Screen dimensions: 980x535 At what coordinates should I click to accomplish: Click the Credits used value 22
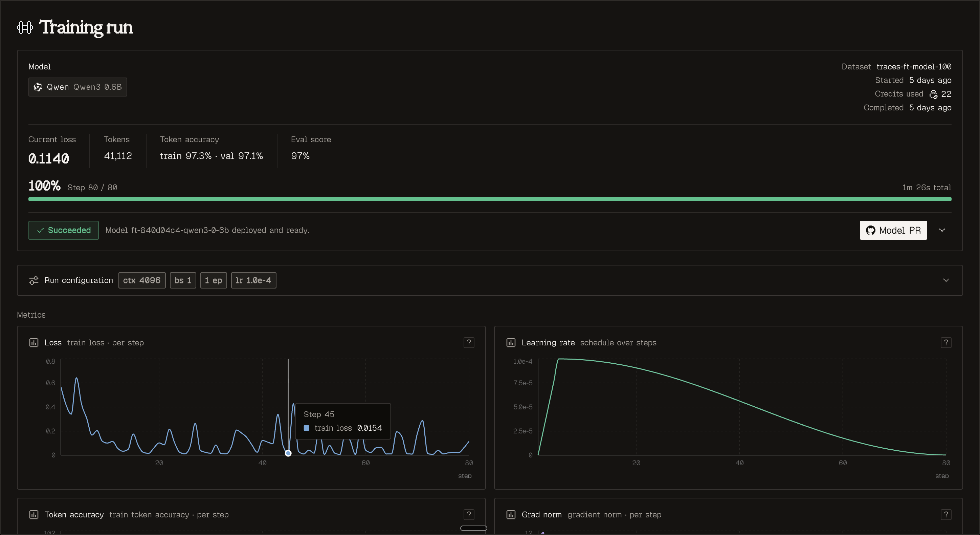tap(946, 94)
